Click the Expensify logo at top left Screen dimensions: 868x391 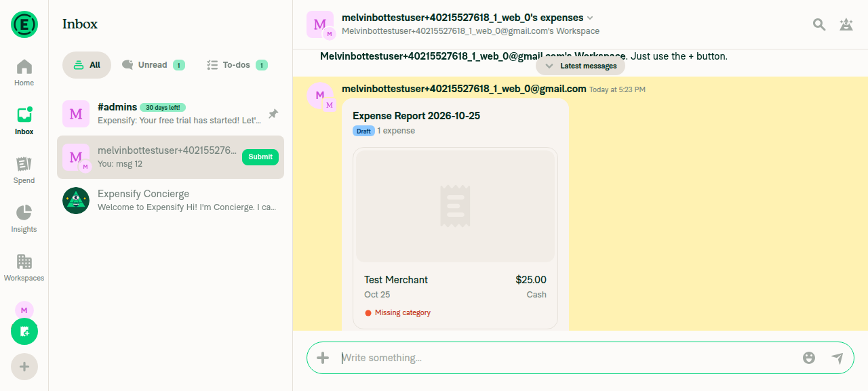click(24, 24)
